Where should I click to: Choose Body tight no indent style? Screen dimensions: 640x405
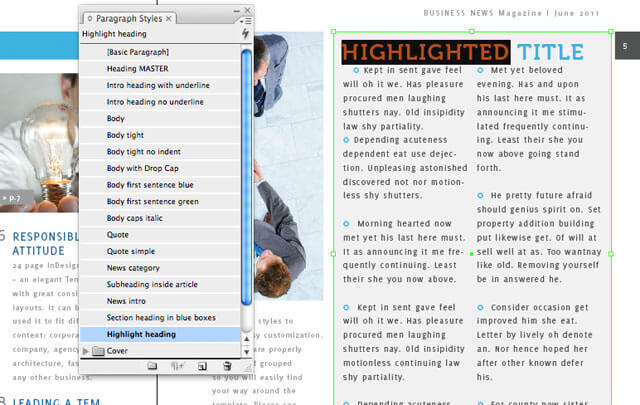[x=160, y=151]
